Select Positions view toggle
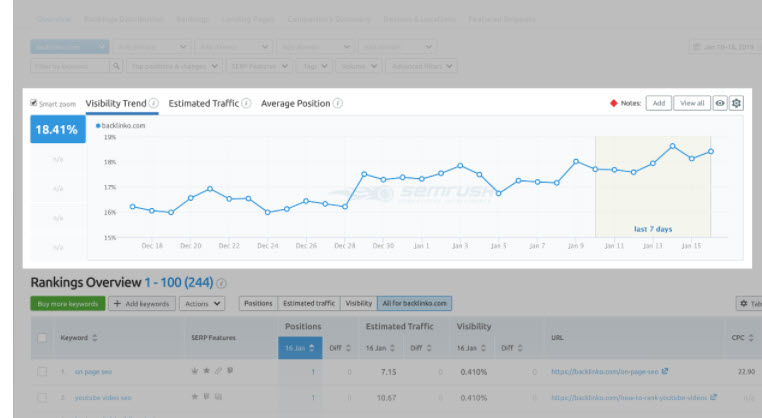 coord(258,303)
